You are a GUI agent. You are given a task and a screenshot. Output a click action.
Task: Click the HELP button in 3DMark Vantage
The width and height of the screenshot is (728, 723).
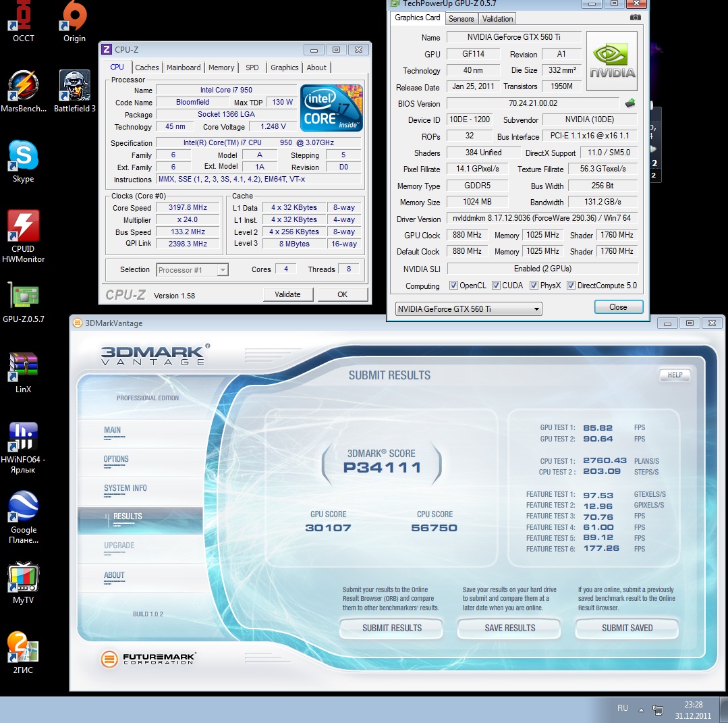pyautogui.click(x=675, y=375)
